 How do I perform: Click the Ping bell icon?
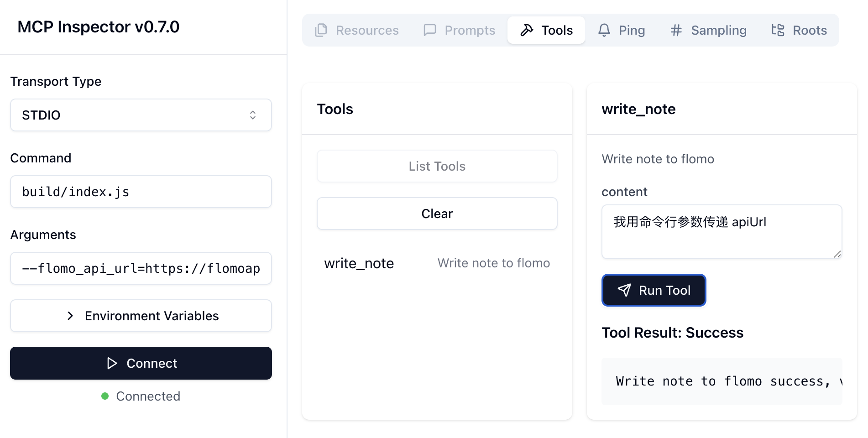tap(604, 30)
